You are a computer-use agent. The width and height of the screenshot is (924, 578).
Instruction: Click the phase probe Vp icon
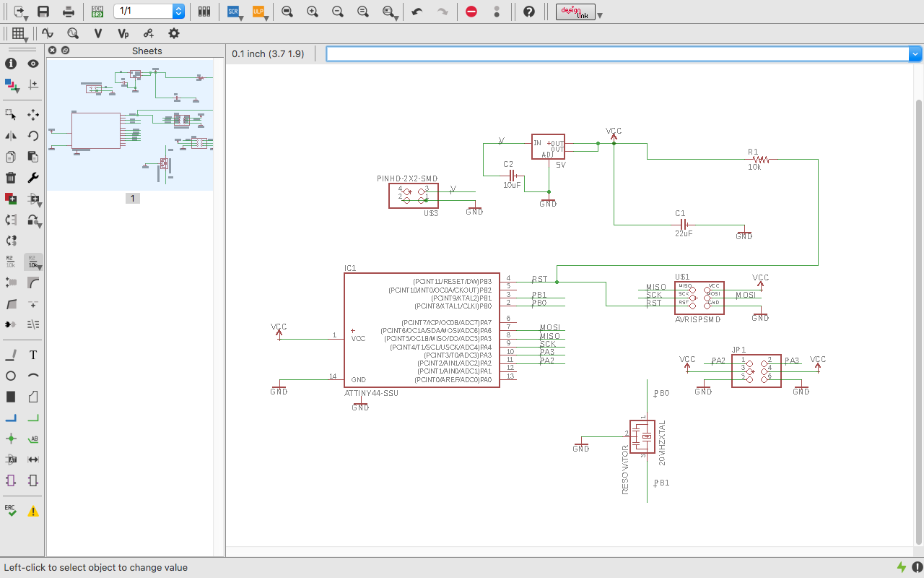123,33
